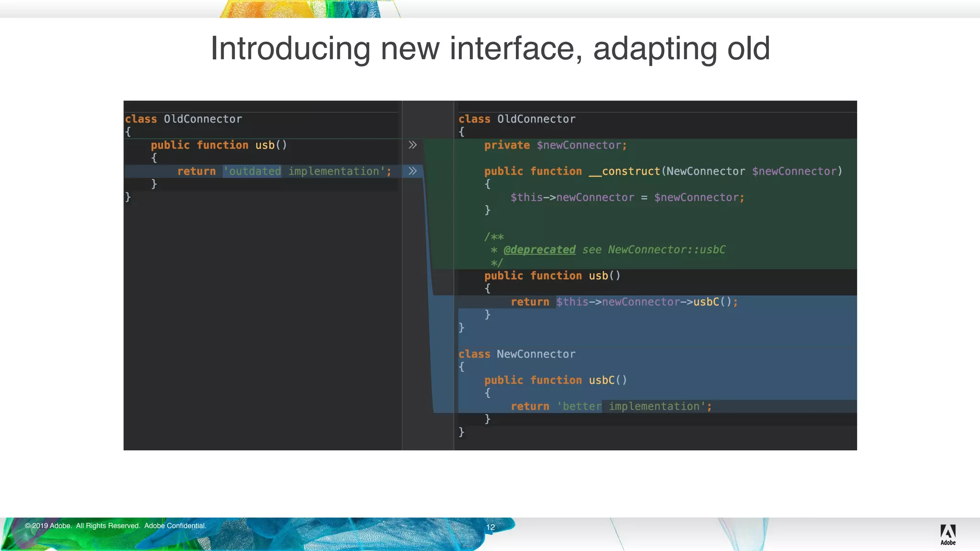This screenshot has width=980, height=551.
Task: Click 'public function usb()' in the left pane
Action: pyautogui.click(x=219, y=145)
